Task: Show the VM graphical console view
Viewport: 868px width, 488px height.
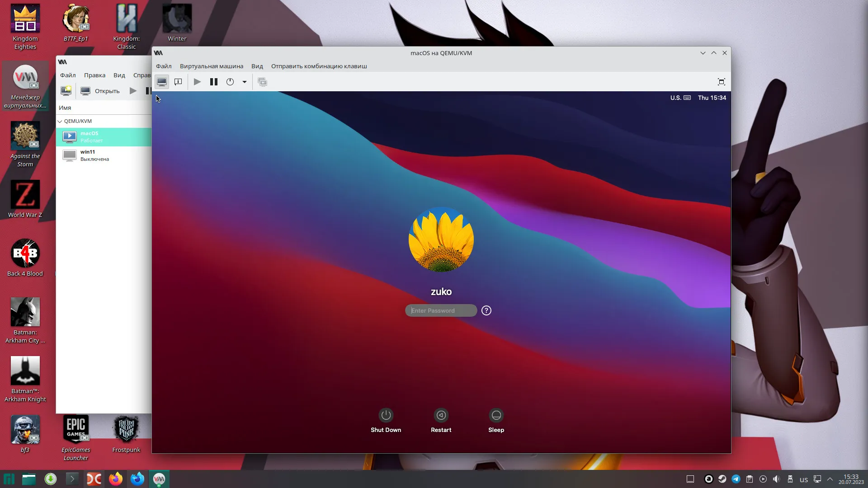Action: (x=162, y=82)
